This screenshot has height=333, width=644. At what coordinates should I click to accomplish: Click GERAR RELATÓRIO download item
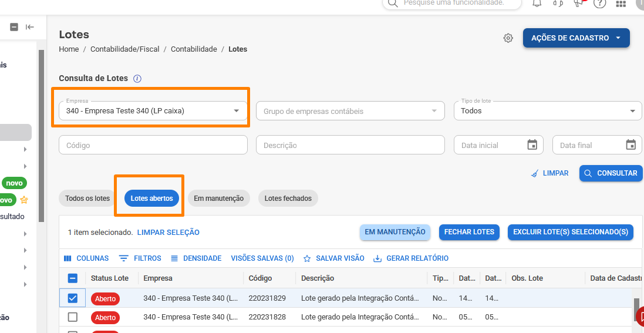pos(411,258)
